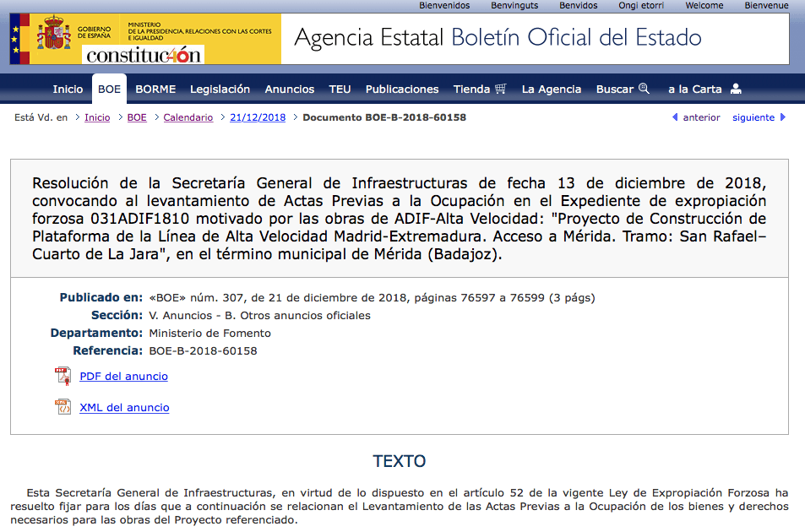Switch language via Benvinguts

(514, 6)
